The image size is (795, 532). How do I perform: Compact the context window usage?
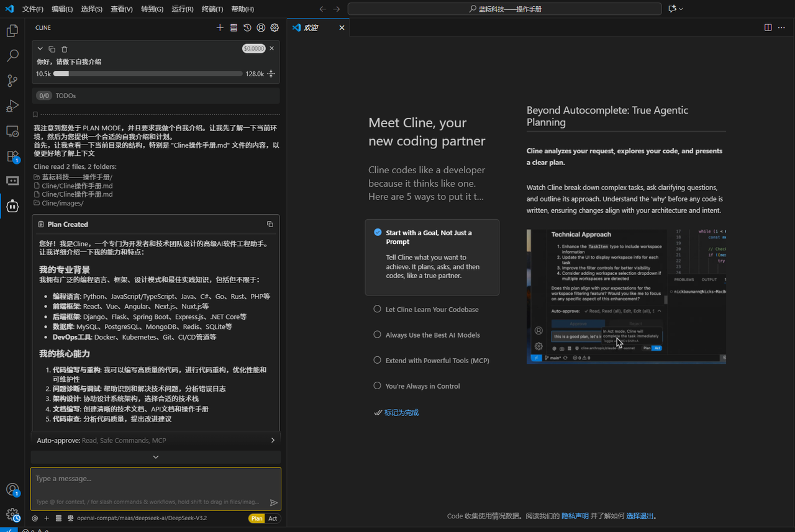tap(271, 74)
